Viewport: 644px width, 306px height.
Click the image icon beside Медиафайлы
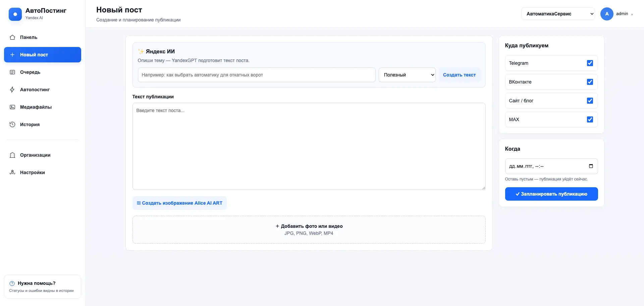(12, 107)
